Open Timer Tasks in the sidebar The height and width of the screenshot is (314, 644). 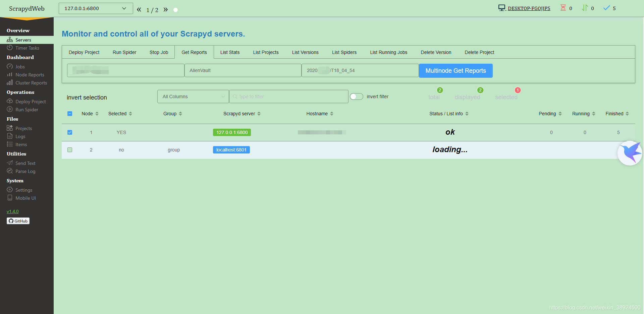[27, 48]
